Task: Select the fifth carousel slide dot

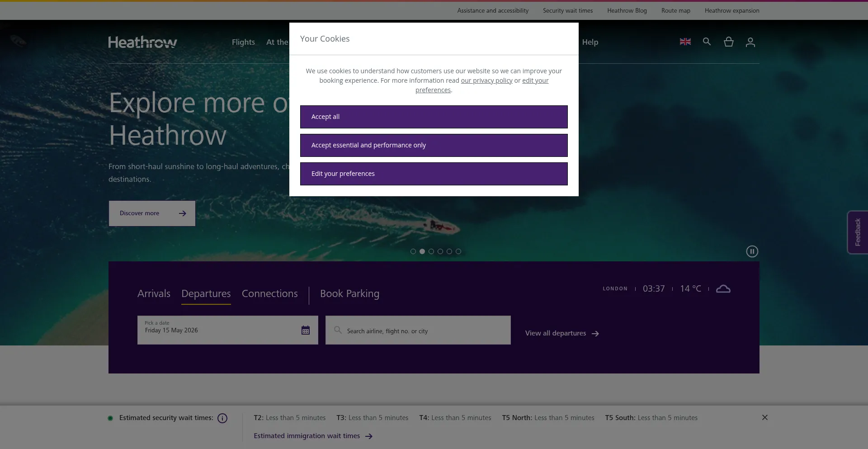Action: click(x=449, y=251)
